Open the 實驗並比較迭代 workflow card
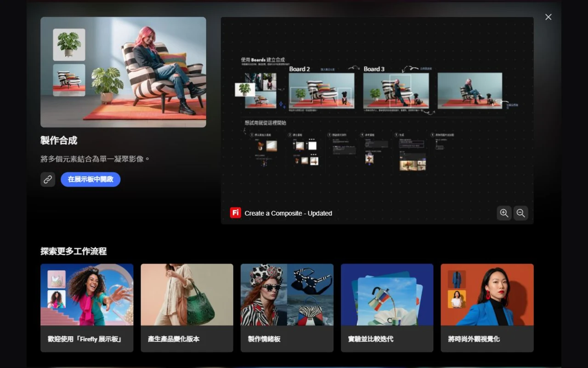Screen dimensions: 588x368 (x=387, y=308)
